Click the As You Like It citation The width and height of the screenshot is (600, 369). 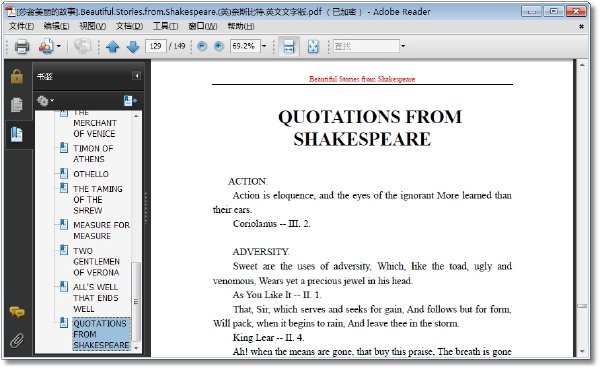[277, 295]
